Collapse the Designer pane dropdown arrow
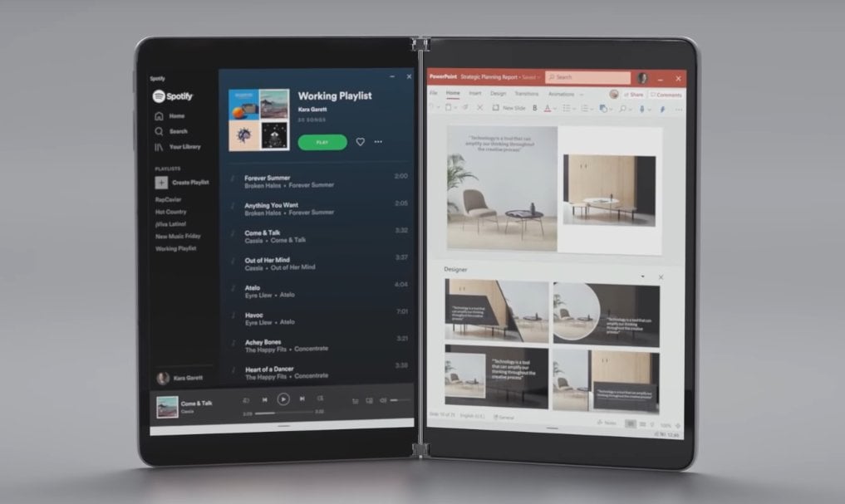 (642, 276)
